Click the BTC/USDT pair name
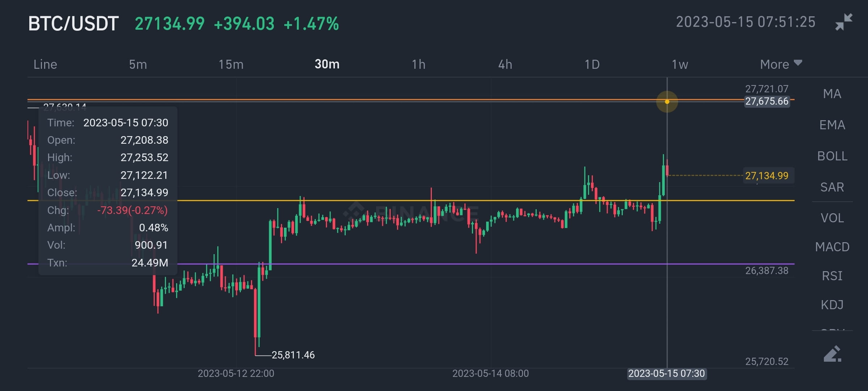868x391 pixels. (74, 23)
